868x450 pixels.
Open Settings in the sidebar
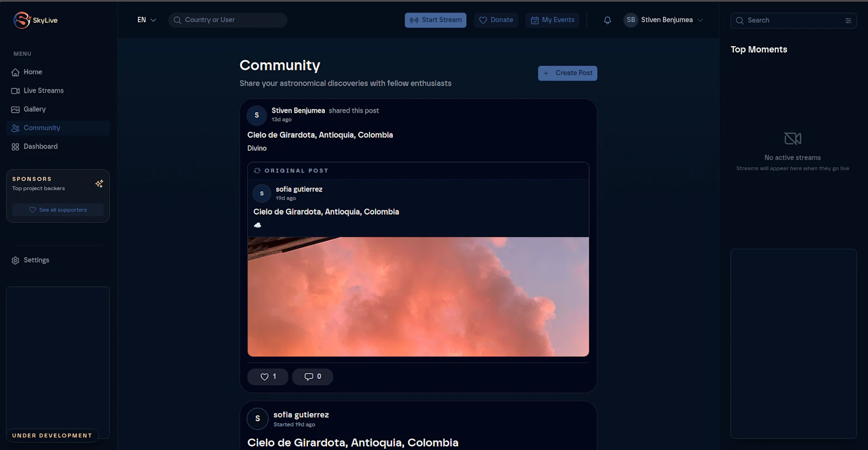point(58,260)
